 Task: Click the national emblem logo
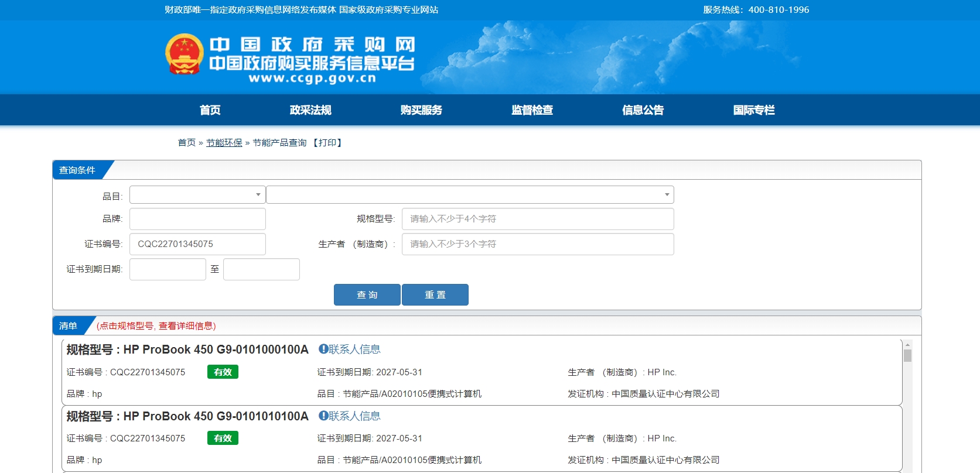(184, 54)
